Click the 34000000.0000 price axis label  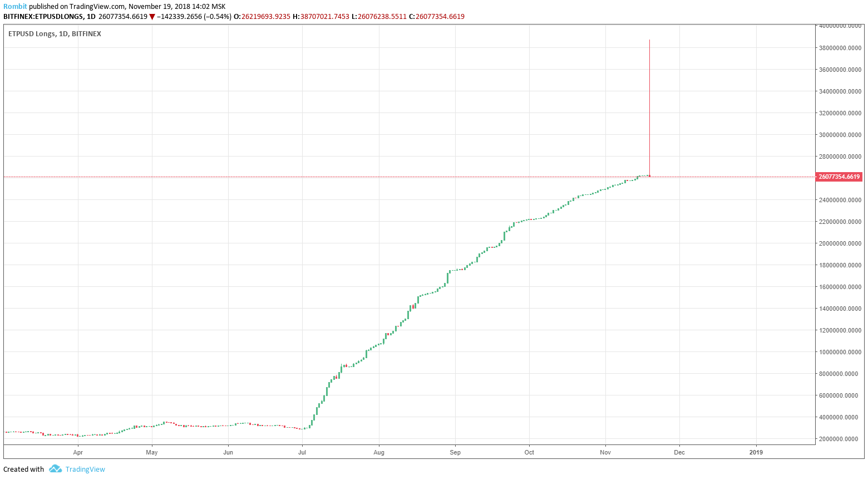pyautogui.click(x=840, y=91)
